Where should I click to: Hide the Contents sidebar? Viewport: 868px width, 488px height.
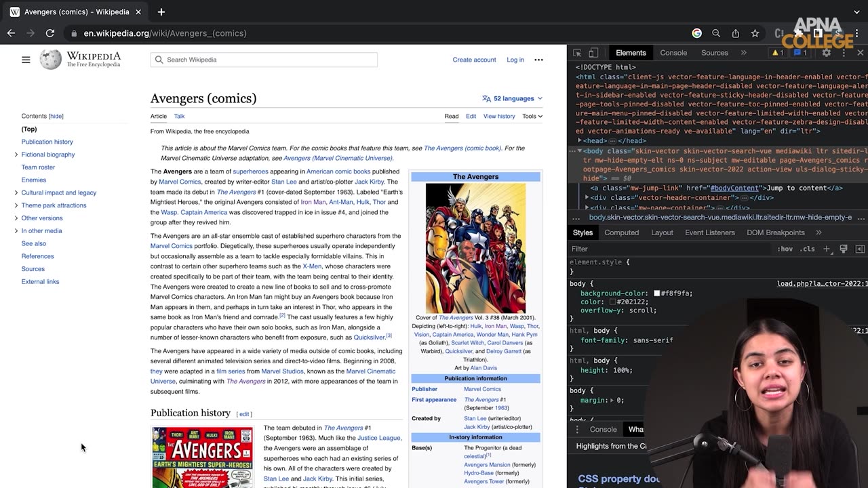pyautogui.click(x=56, y=116)
